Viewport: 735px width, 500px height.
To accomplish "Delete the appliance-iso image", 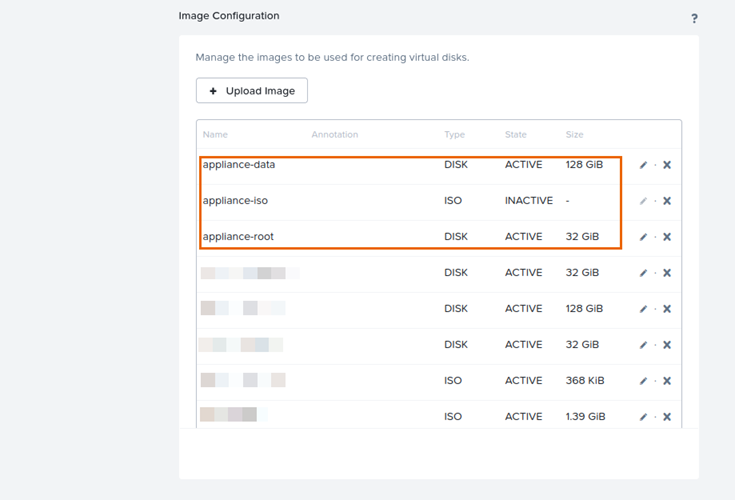I will coord(667,201).
